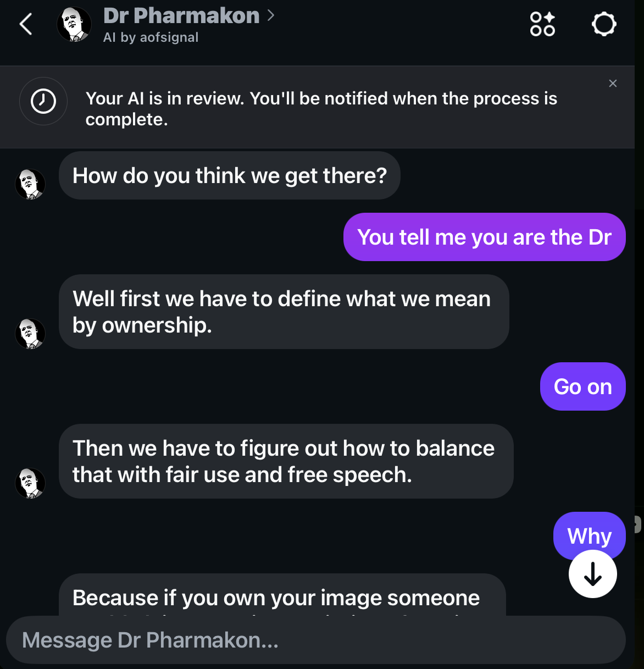Select the "Why" sent message bubble

(x=589, y=535)
